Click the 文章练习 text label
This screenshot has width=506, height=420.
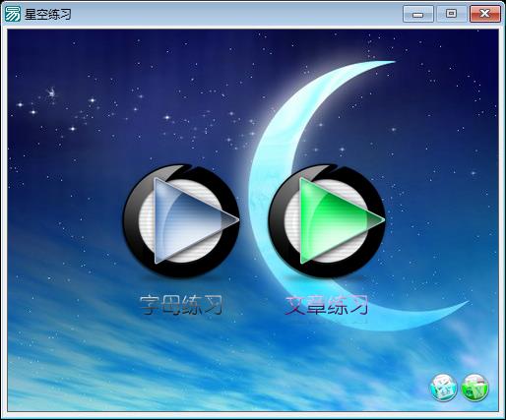click(x=327, y=305)
